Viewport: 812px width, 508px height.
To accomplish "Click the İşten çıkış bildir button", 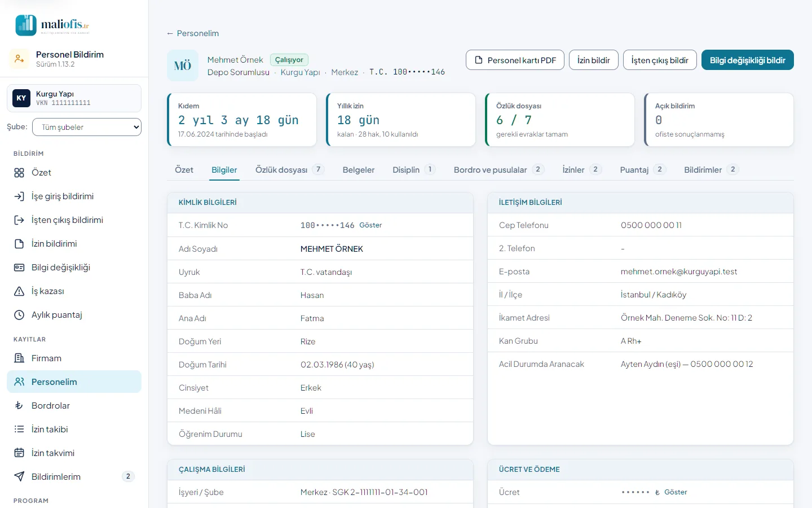I will 660,60.
